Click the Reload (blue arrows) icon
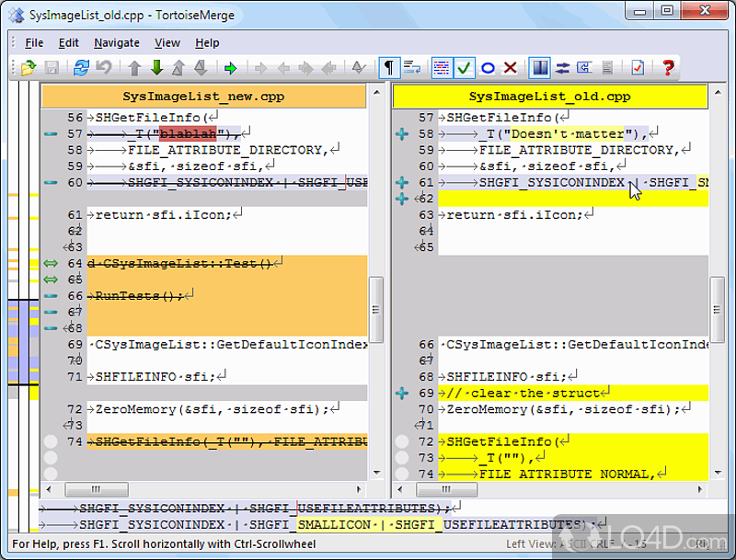Image resolution: width=736 pixels, height=560 pixels. 81,67
